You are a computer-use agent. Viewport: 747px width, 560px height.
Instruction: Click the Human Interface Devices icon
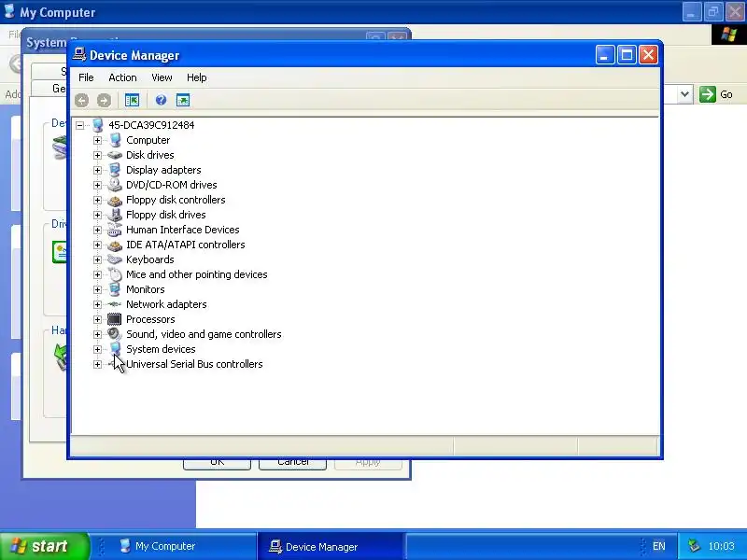tap(115, 230)
